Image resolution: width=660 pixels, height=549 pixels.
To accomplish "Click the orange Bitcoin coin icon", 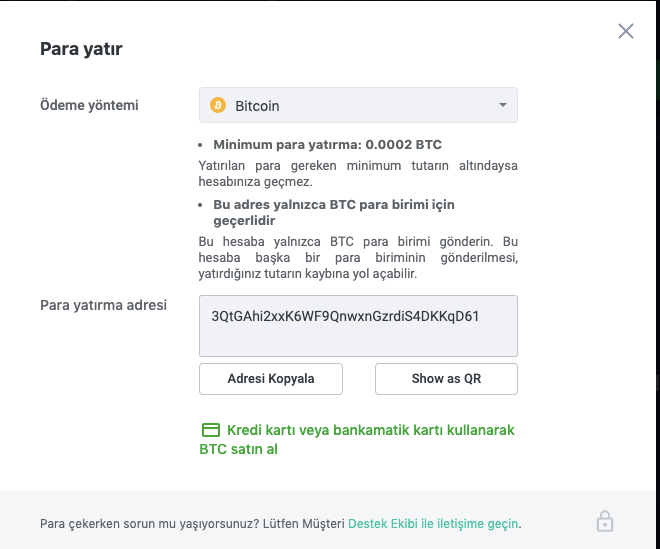I will pyautogui.click(x=218, y=105).
